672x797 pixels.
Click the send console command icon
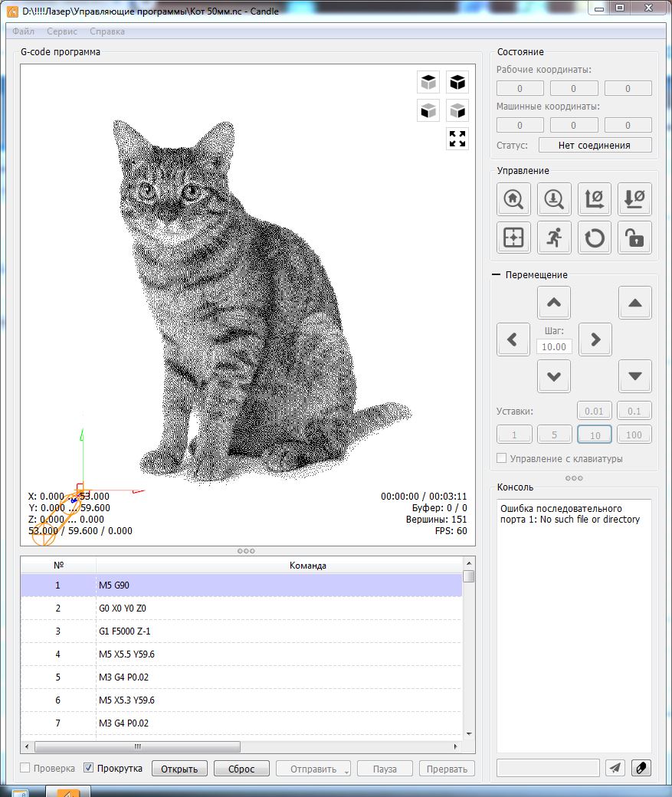tap(615, 768)
